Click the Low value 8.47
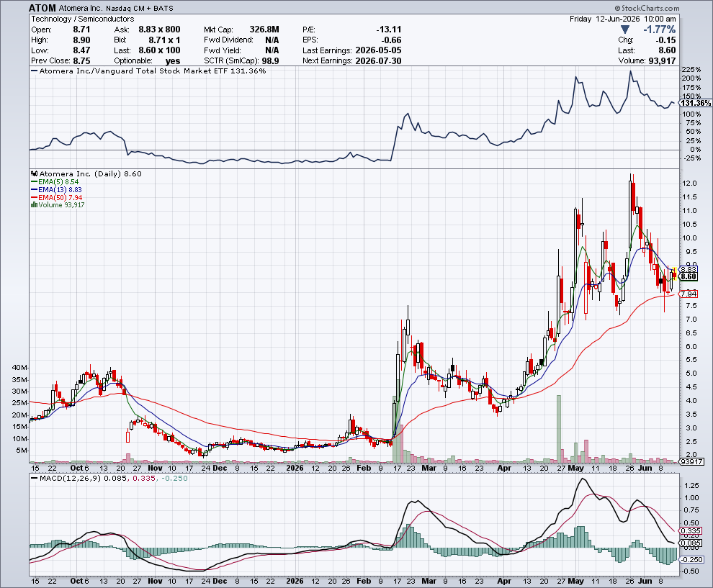 tap(81, 50)
